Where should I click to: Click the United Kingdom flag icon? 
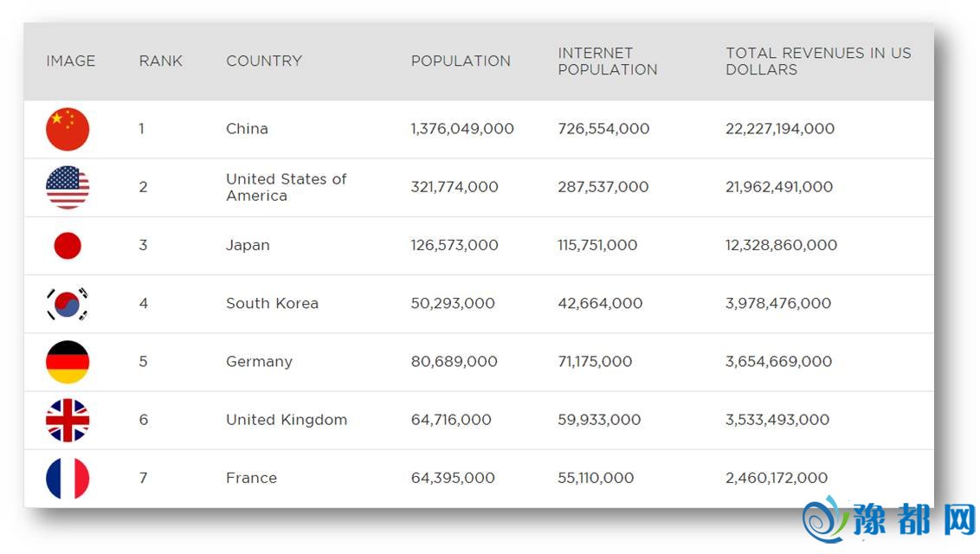(x=68, y=420)
